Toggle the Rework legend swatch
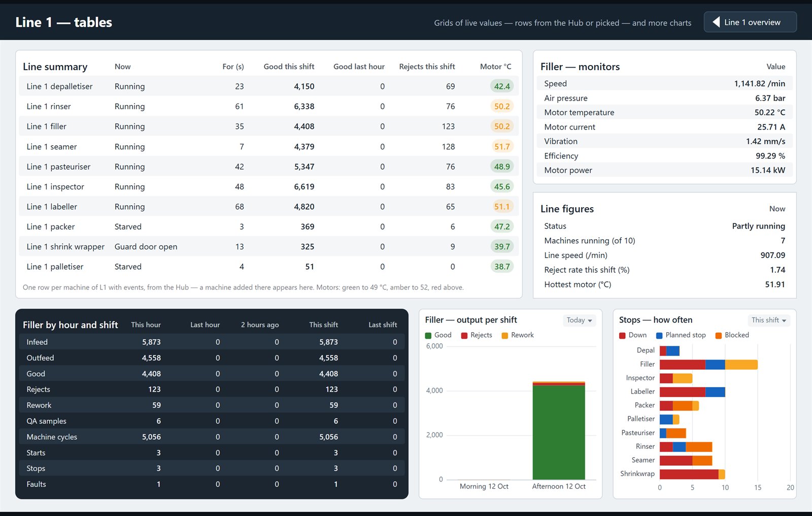 (x=505, y=335)
